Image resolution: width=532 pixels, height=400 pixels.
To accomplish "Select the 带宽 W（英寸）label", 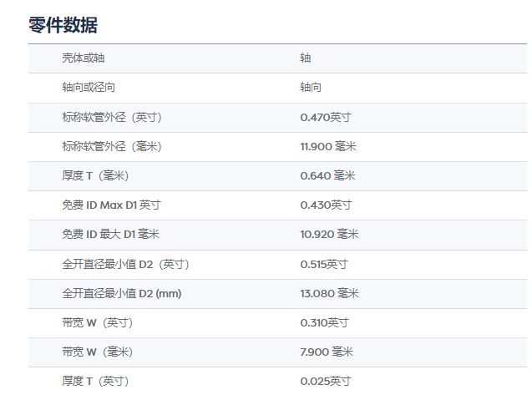I will tap(97, 322).
